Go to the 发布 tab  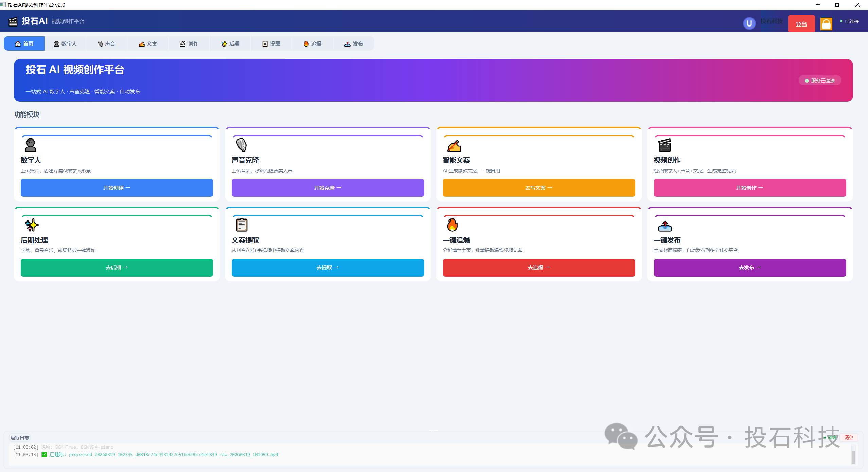[354, 44]
